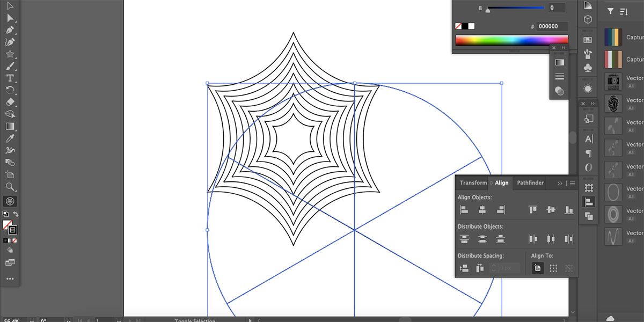Open the 3D panel cube icon
The height and width of the screenshot is (322, 644).
pos(588,19)
